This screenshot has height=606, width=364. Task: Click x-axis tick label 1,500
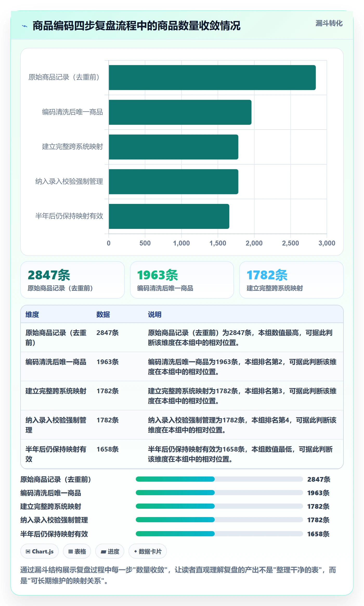tap(218, 243)
